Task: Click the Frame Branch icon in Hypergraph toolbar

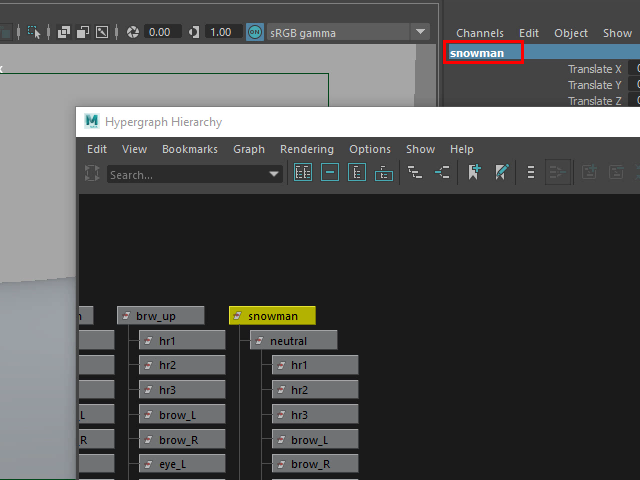Action: [x=384, y=173]
